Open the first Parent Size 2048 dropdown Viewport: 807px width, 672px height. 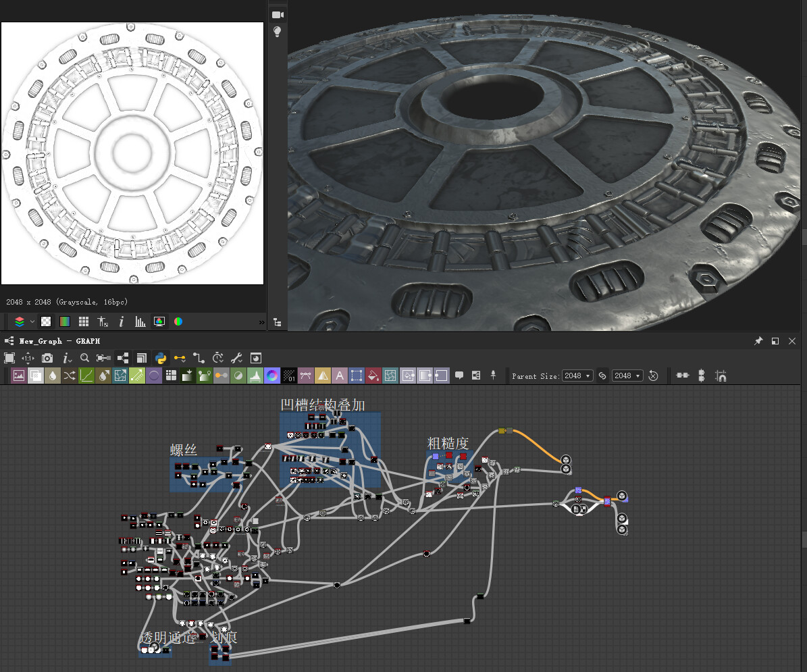point(577,376)
